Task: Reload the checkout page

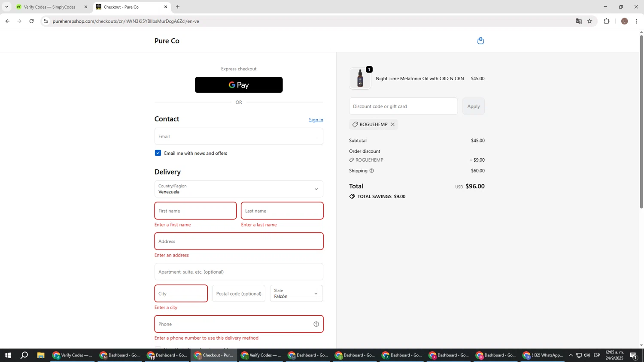Action: (x=31, y=21)
